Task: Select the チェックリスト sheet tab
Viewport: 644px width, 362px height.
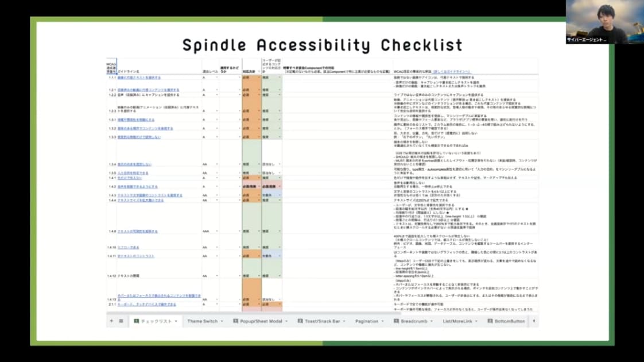Action: (x=155, y=321)
